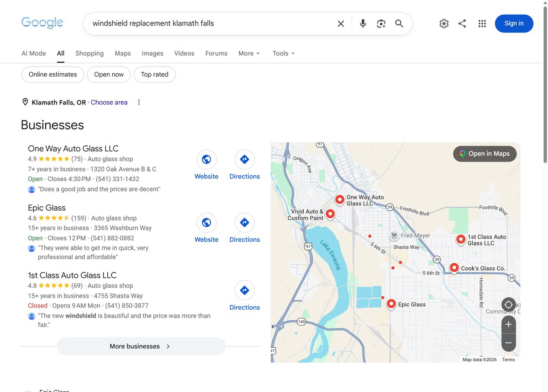
Task: Click Open in Maps button
Action: tap(485, 154)
